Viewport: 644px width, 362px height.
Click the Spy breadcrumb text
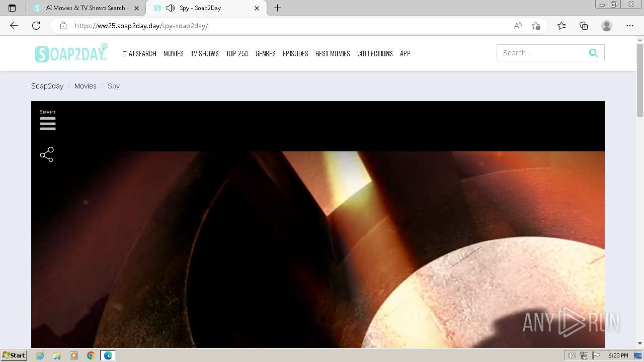coord(114,86)
